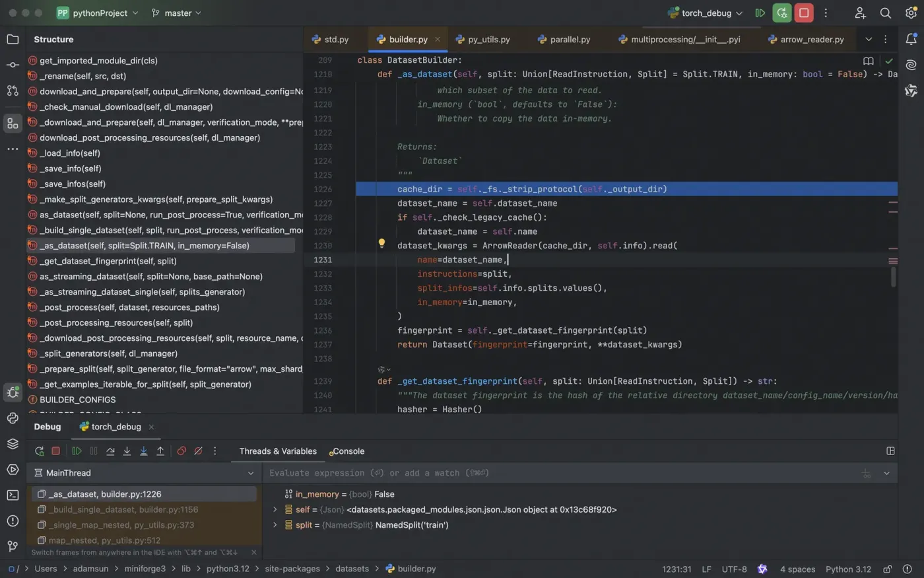Expand the split variable node
The image size is (924, 578).
pos(275,525)
